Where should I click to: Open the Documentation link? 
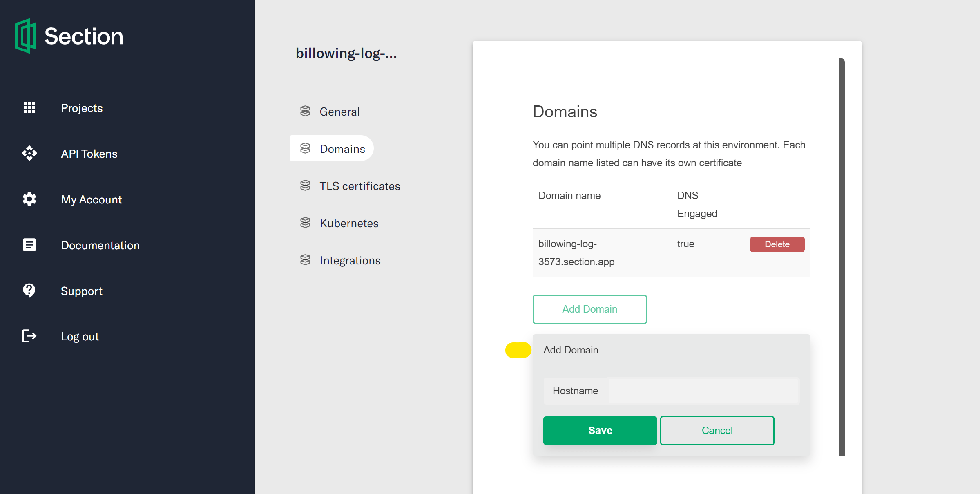pos(100,245)
